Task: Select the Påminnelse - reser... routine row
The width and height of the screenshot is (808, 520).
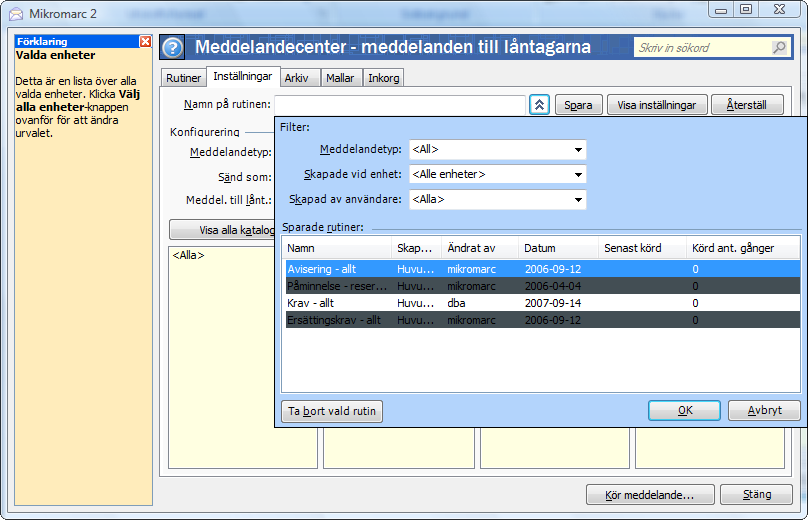Action: pos(543,286)
